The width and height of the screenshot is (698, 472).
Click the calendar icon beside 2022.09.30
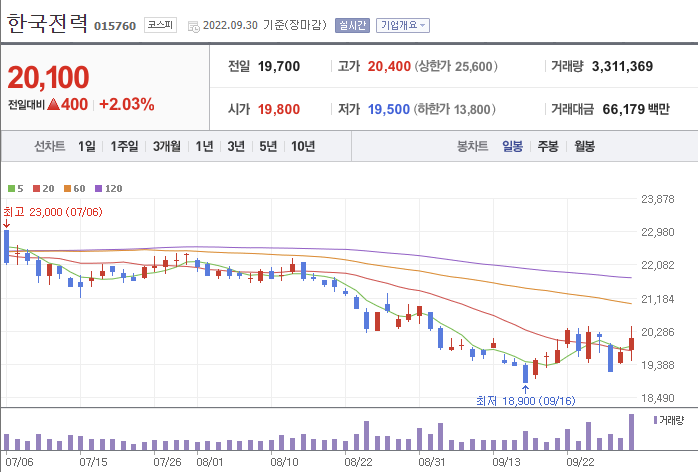point(194,27)
